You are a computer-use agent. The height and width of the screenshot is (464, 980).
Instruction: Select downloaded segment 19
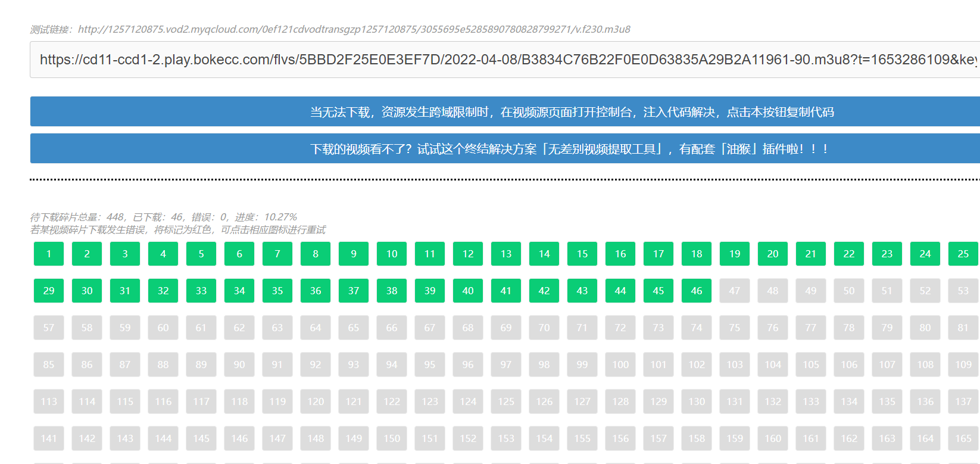735,254
